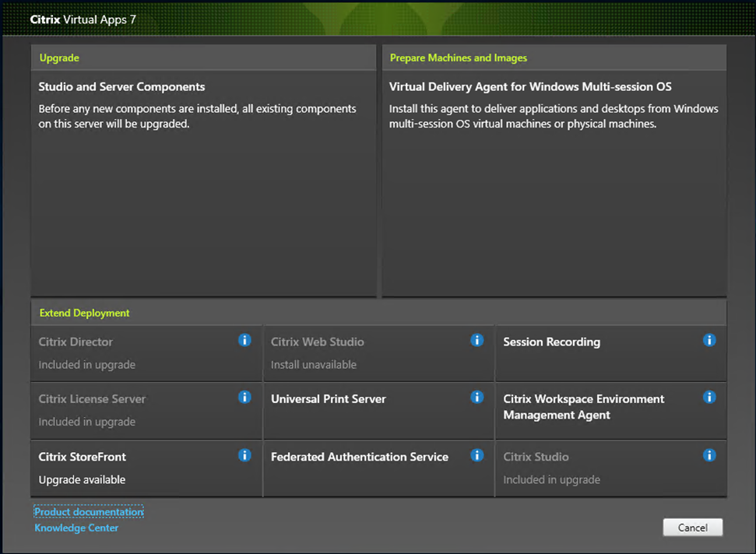Open info icon for Session Recording
The height and width of the screenshot is (554, 756).
(709, 340)
